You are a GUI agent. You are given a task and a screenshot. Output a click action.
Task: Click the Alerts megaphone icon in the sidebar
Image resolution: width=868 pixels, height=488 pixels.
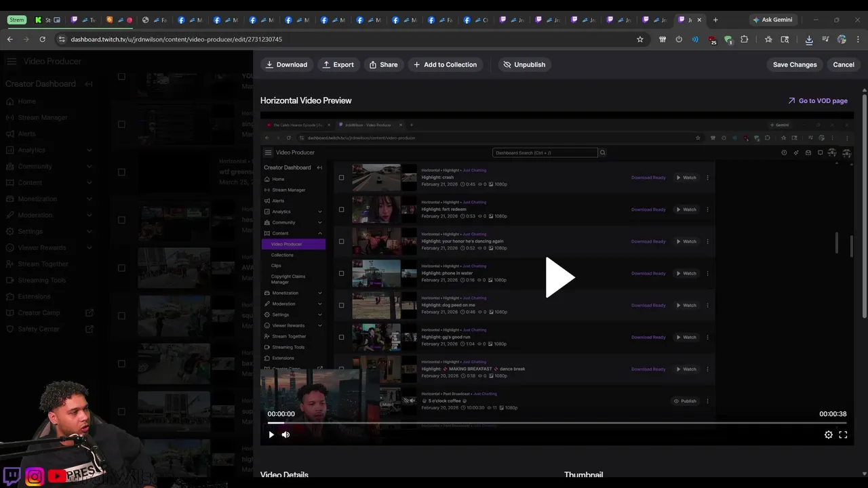click(9, 134)
